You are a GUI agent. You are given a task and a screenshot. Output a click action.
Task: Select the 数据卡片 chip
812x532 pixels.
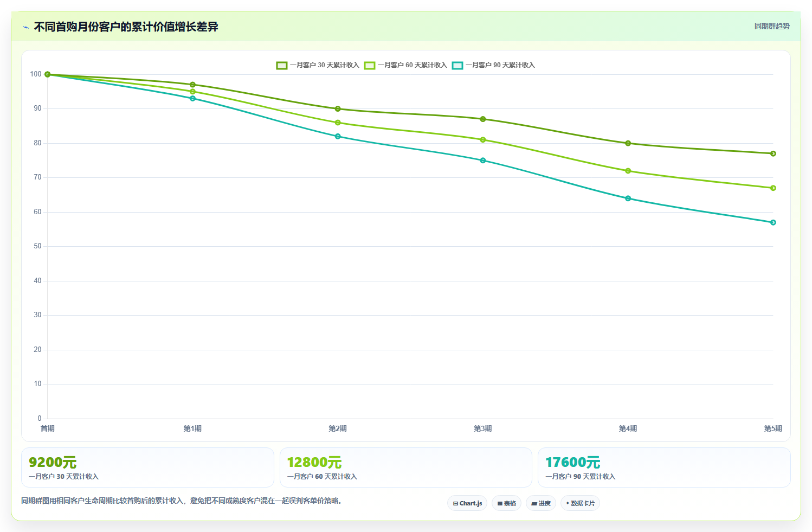580,503
